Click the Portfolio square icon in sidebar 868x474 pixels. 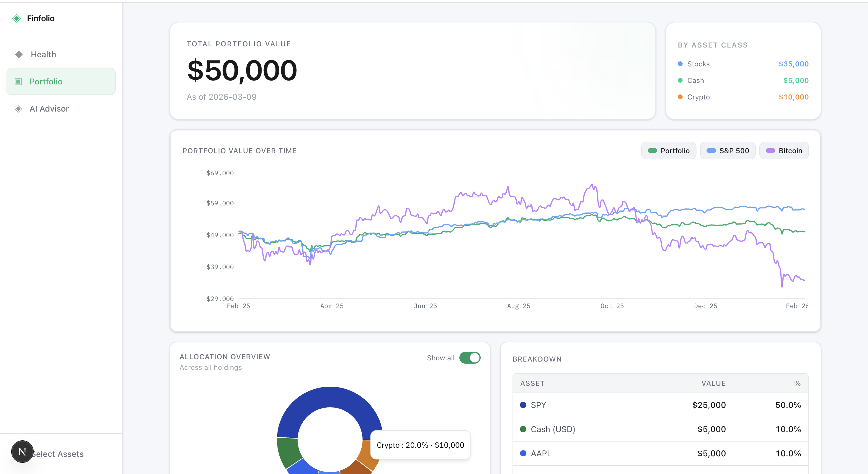(x=19, y=81)
